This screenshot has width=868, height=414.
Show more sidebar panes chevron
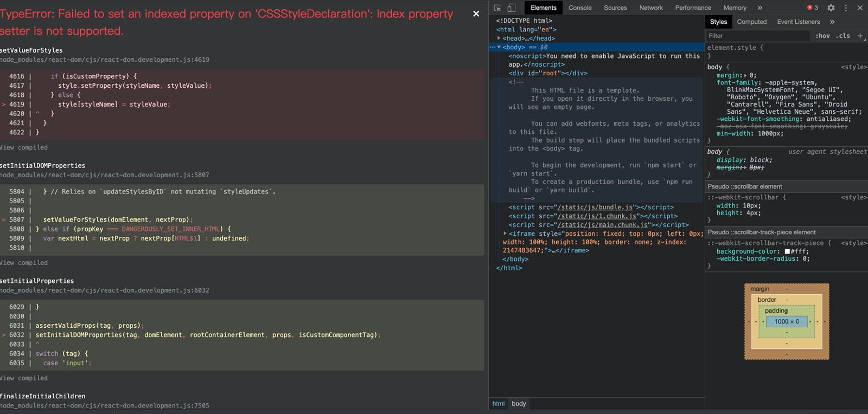(x=832, y=22)
